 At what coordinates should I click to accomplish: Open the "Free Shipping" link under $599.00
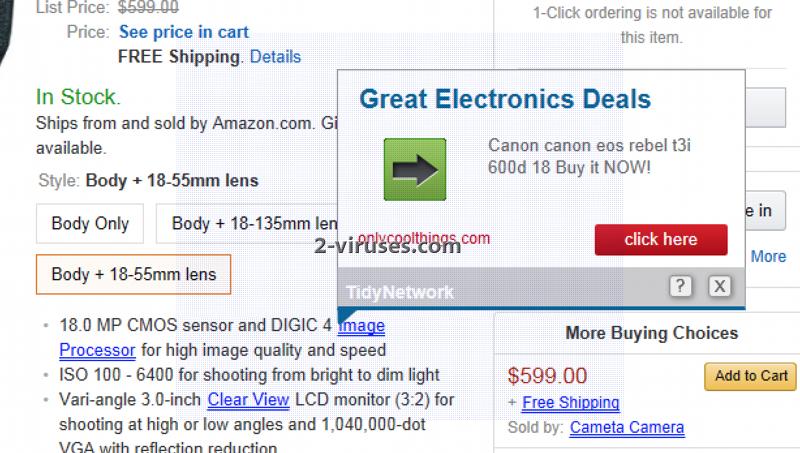coord(570,402)
